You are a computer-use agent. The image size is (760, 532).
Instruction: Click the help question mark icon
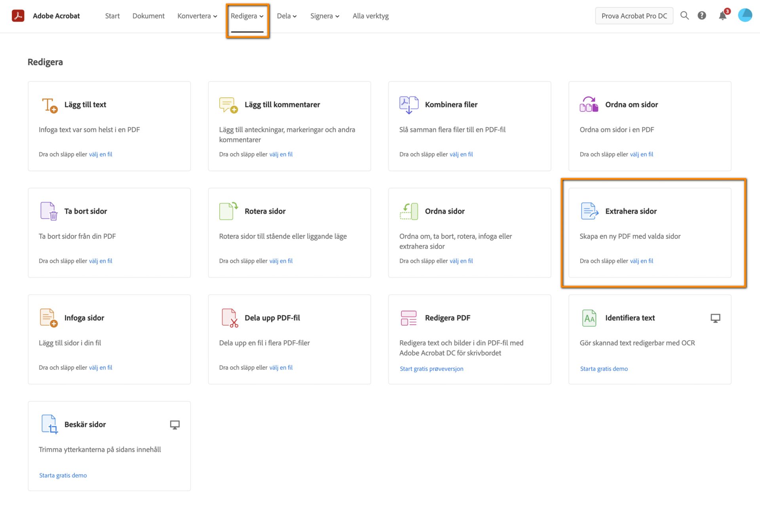[702, 16]
